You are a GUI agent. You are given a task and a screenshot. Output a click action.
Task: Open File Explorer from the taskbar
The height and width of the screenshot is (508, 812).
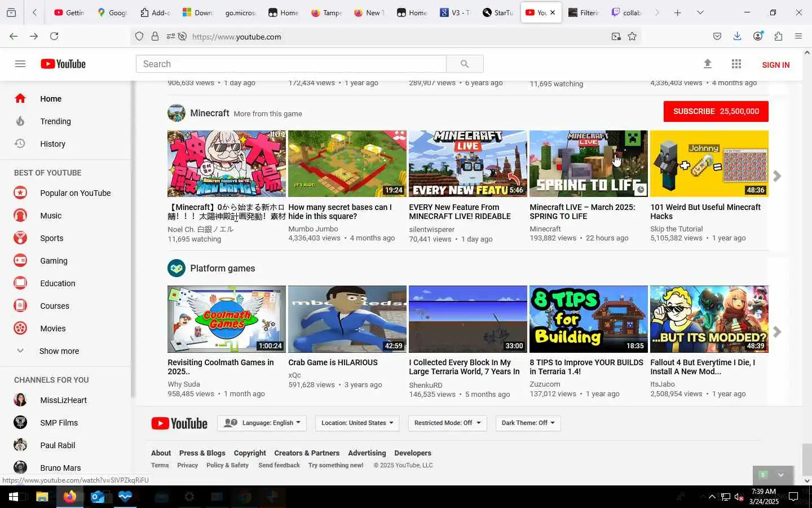pyautogui.click(x=42, y=497)
